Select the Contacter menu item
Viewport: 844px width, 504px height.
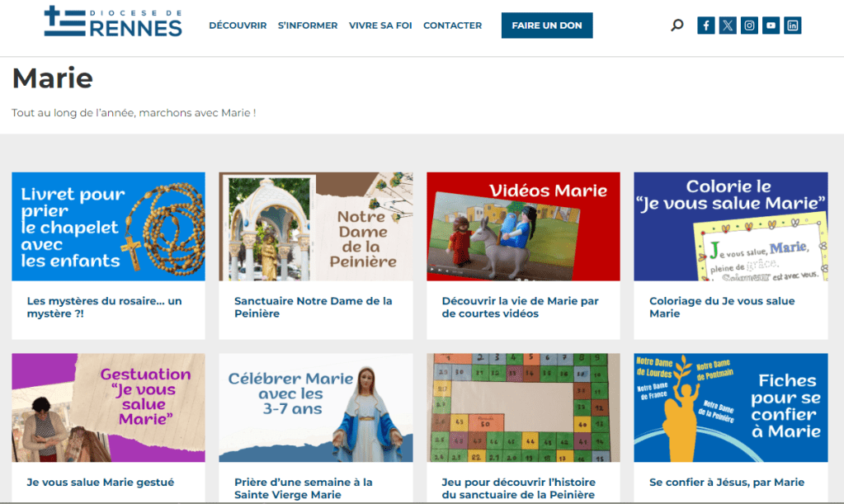pyautogui.click(x=452, y=26)
